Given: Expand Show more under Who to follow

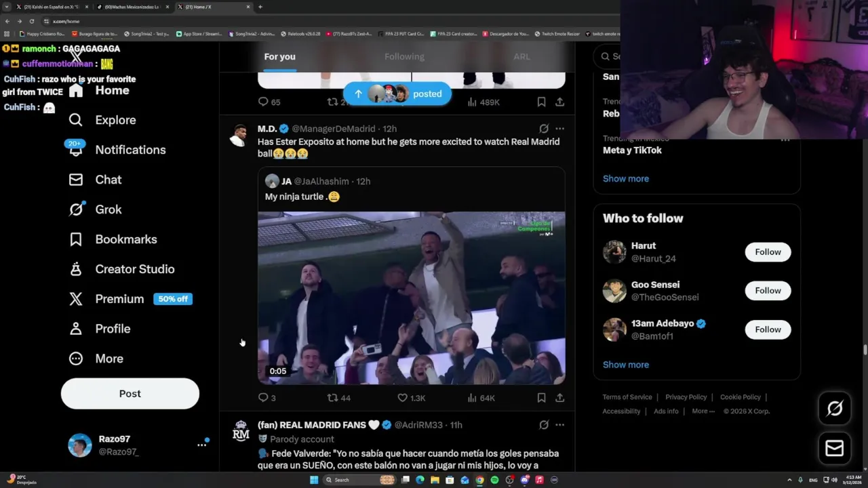Looking at the screenshot, I should pyautogui.click(x=626, y=365).
